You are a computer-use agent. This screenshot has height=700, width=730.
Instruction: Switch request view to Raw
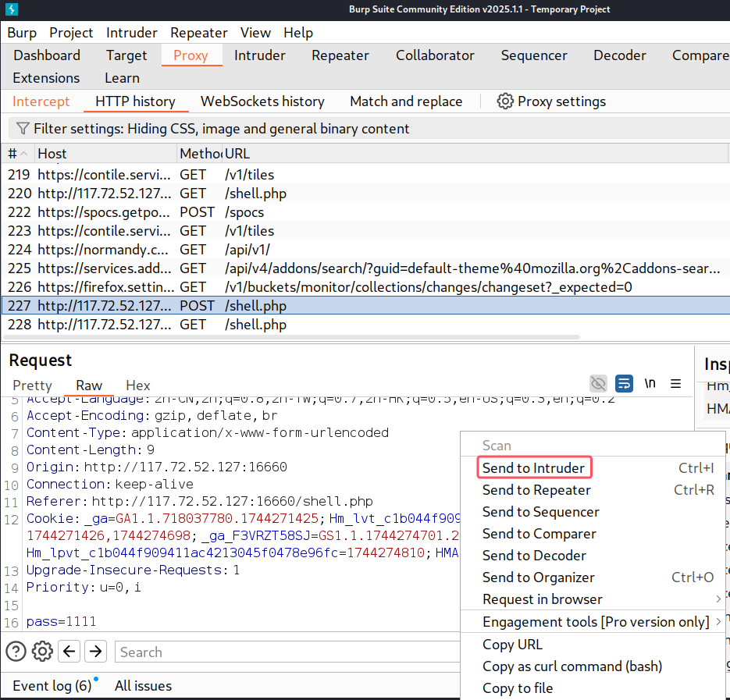point(89,385)
